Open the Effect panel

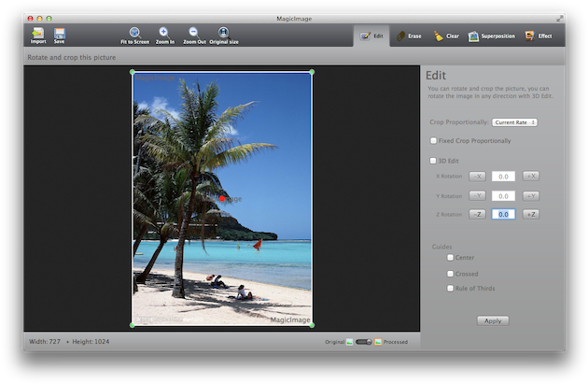539,36
